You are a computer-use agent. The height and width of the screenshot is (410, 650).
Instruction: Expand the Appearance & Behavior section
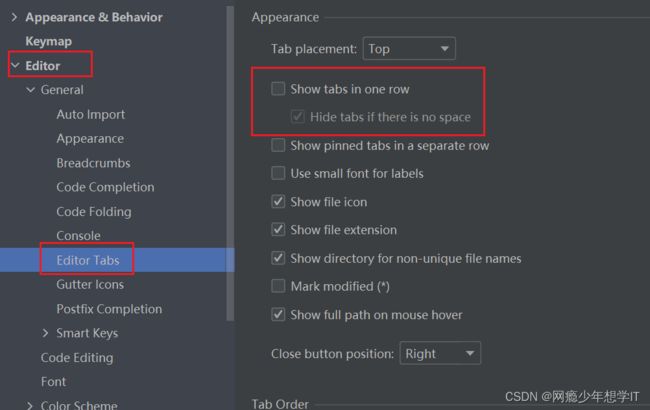[x=15, y=17]
